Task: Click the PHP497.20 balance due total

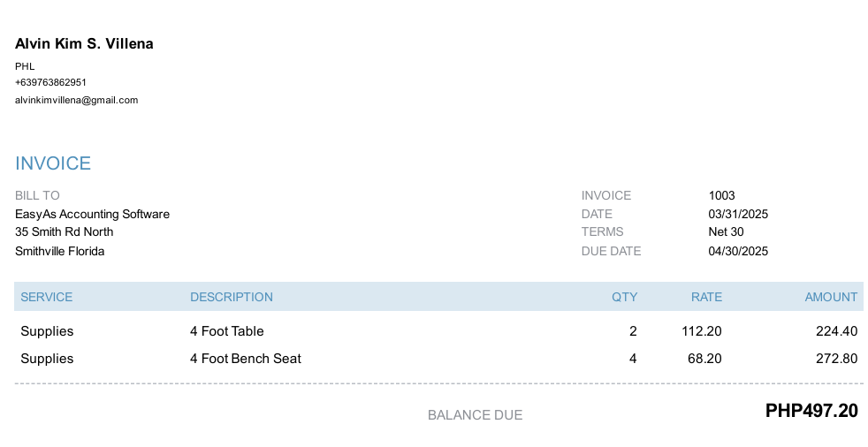Action: tap(811, 411)
